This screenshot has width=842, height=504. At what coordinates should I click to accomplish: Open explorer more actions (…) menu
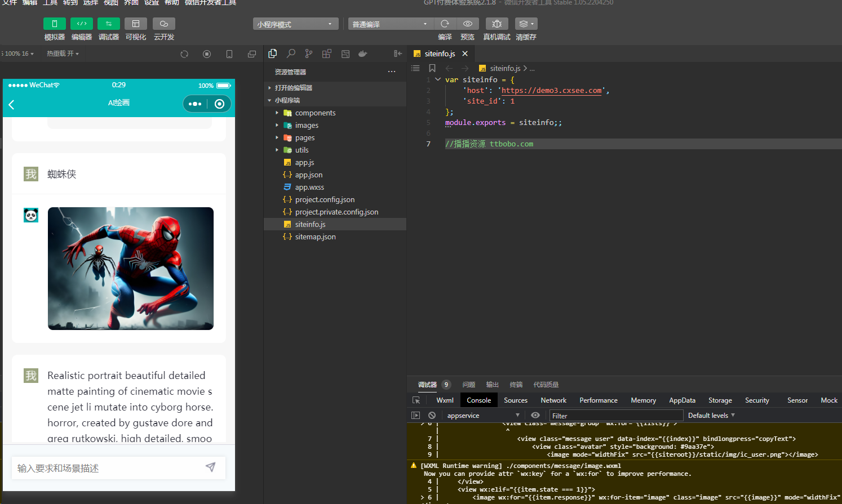[x=392, y=72]
